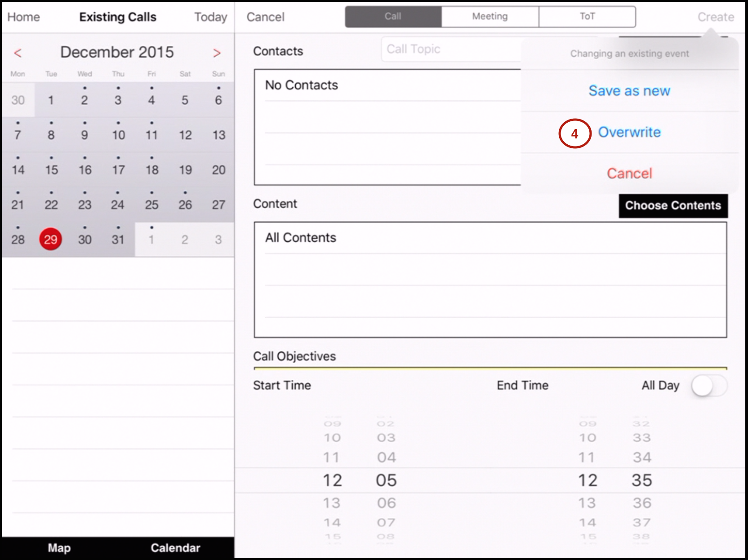Click the Create button in header
The width and height of the screenshot is (748, 560).
pos(715,17)
